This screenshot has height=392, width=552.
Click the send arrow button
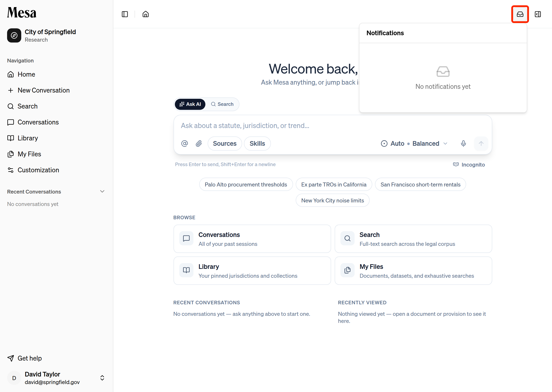tap(481, 144)
